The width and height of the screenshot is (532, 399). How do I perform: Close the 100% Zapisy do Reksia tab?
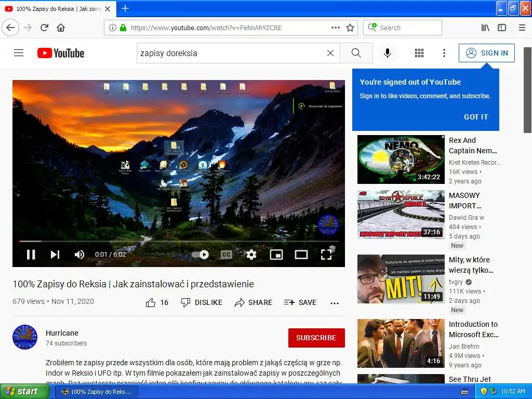[x=108, y=9]
